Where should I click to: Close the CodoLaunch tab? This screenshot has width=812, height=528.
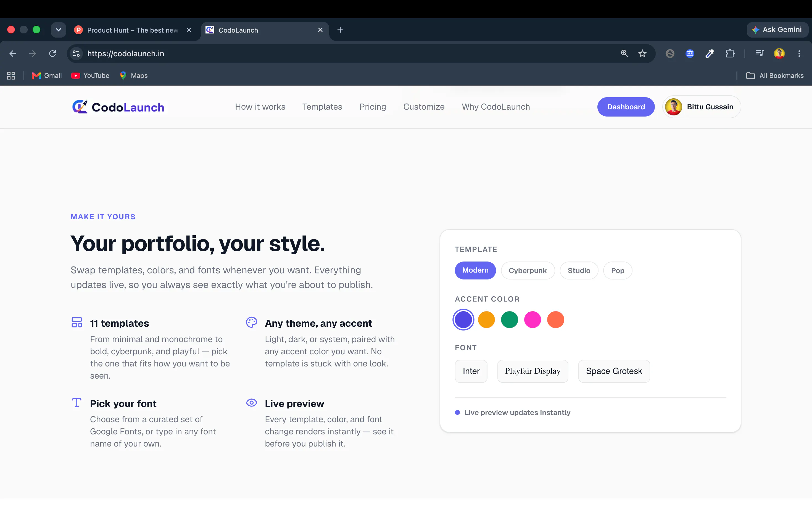pos(320,30)
